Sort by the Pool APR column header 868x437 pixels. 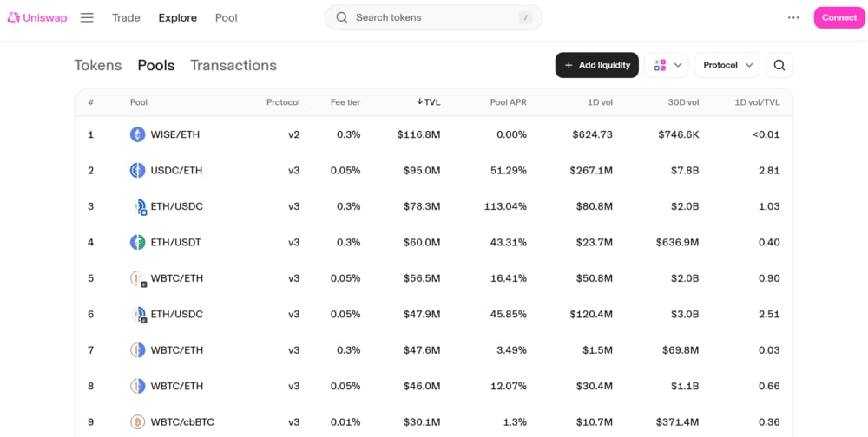point(508,102)
